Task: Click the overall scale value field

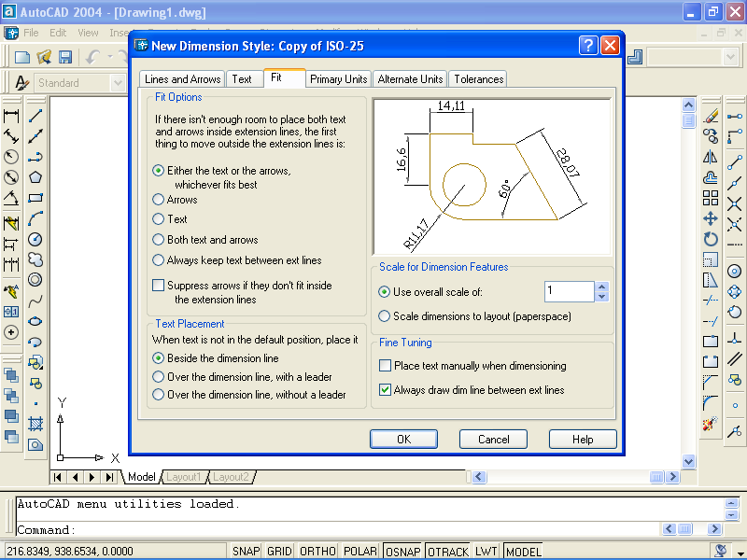Action: 570,291
